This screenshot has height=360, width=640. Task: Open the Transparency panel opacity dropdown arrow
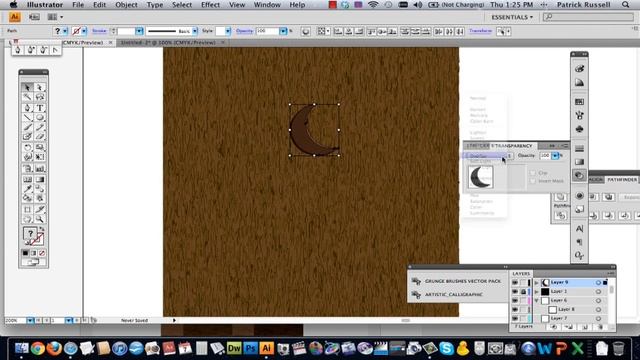click(555, 156)
